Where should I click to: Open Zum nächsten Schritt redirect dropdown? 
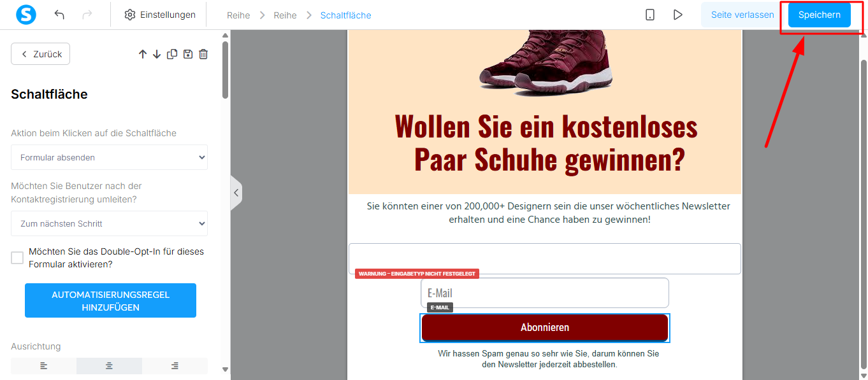click(x=109, y=223)
